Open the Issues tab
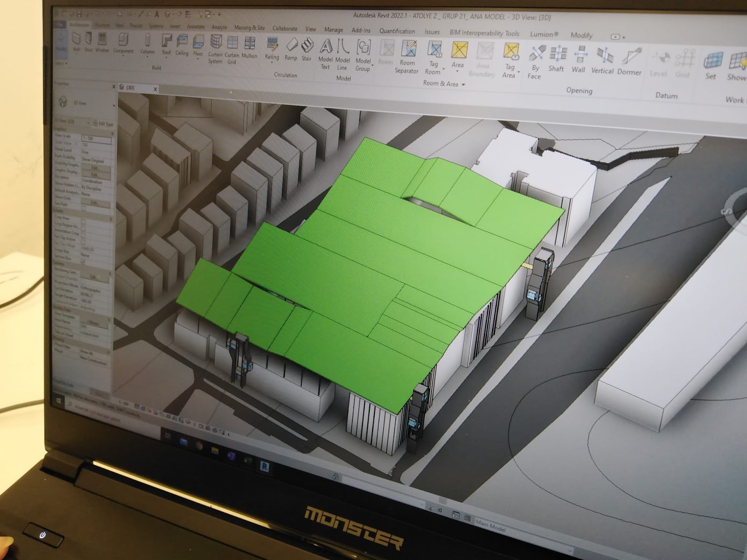The width and height of the screenshot is (747, 560). (x=432, y=32)
